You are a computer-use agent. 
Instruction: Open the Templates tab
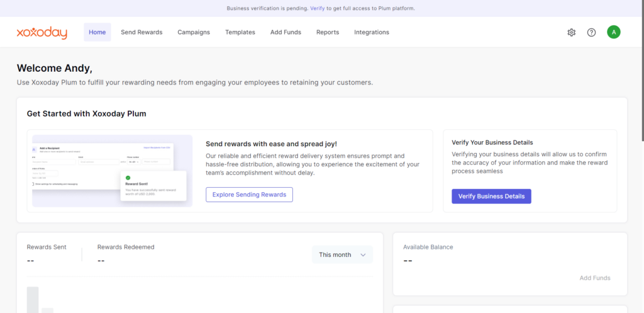(x=240, y=32)
